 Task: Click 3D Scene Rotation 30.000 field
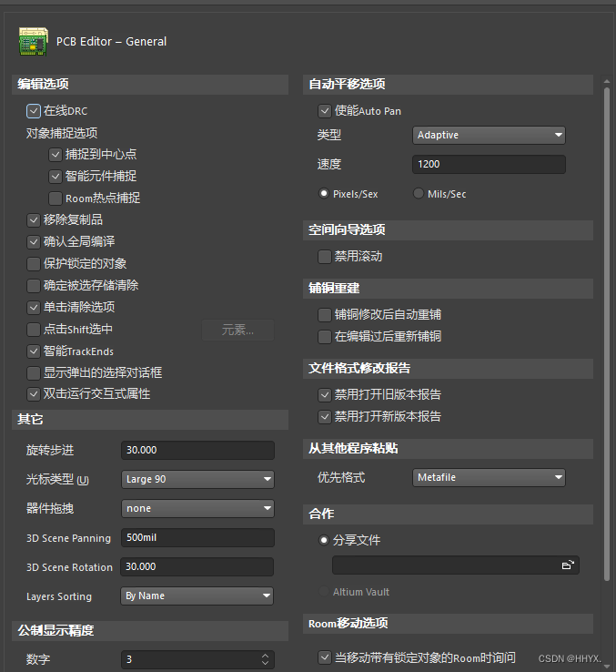coord(197,566)
